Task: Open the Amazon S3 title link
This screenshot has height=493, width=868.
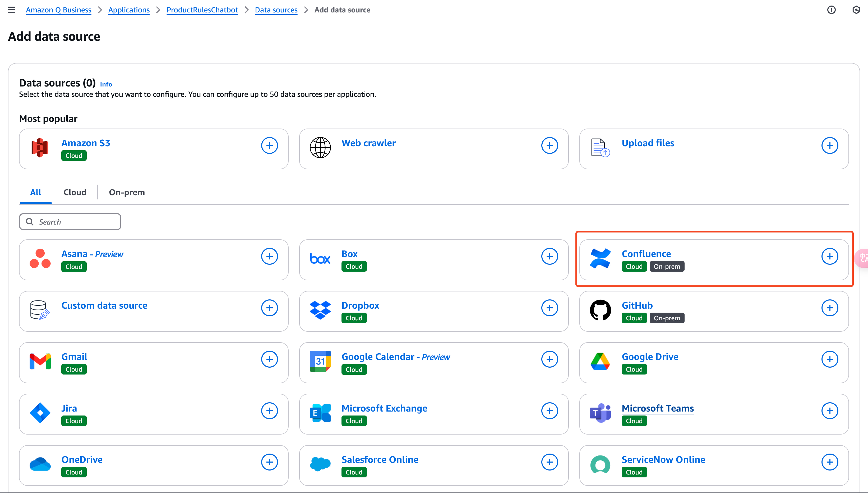Action: click(86, 143)
